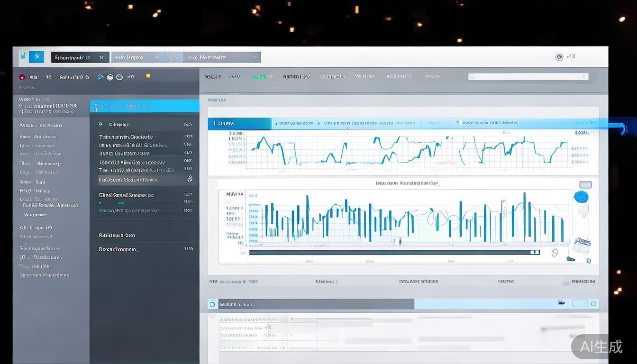The height and width of the screenshot is (364, 637).
Task: Click the yellow status dot in sidebar header
Action: point(148,76)
